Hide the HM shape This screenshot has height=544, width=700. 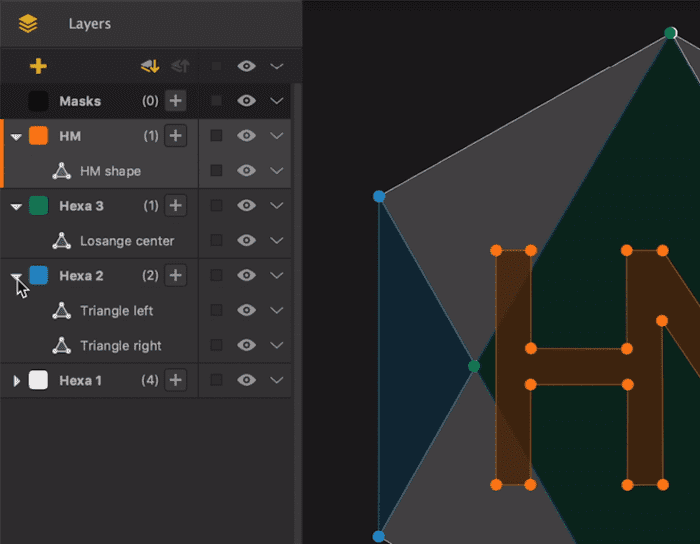(246, 170)
